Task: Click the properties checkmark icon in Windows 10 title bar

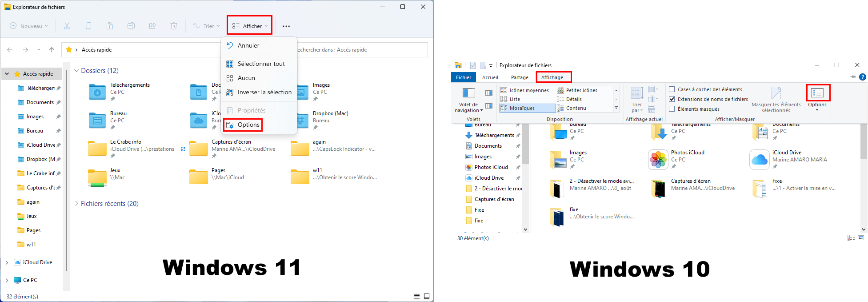Action: click(x=473, y=65)
